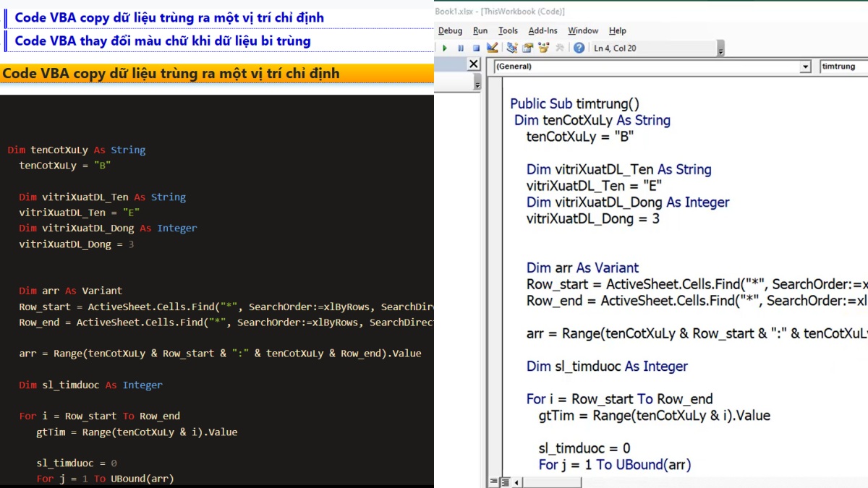Screen dimensions: 868x488
Task: Click 'Dim sl_timduoc As Integer' in VBA editor
Action: [x=607, y=367]
